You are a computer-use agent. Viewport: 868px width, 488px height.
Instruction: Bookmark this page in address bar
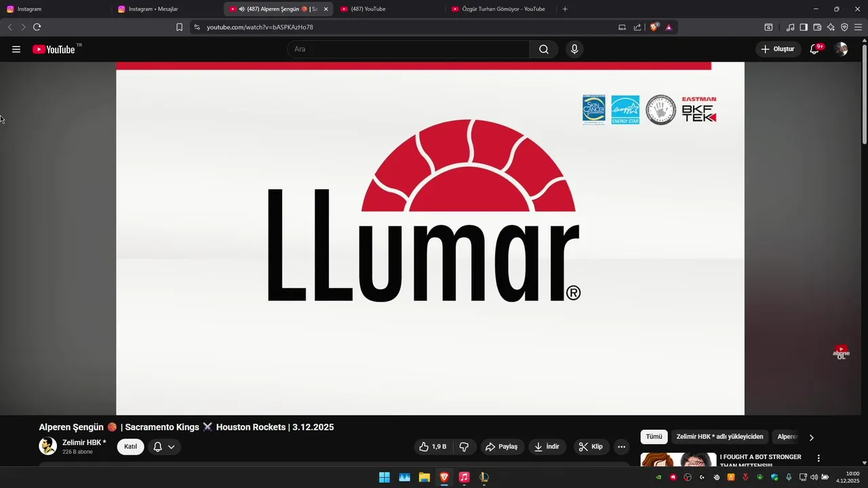(x=179, y=27)
